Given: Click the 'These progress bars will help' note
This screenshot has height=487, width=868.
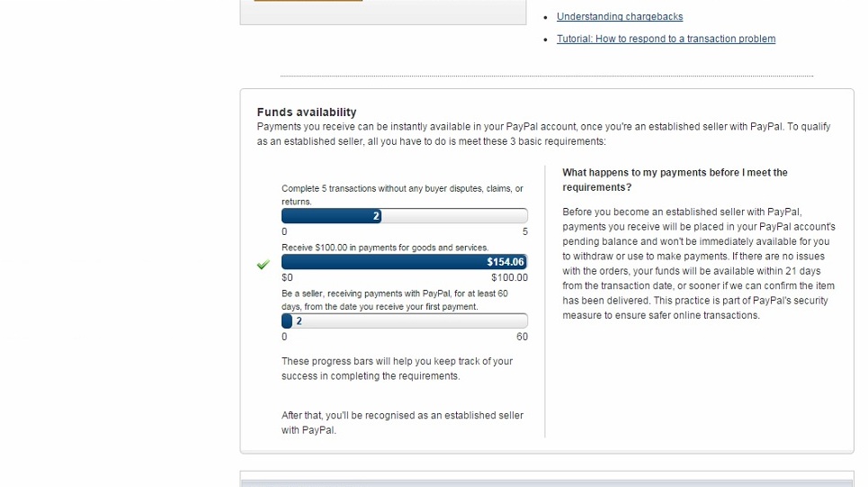Looking at the screenshot, I should (397, 368).
